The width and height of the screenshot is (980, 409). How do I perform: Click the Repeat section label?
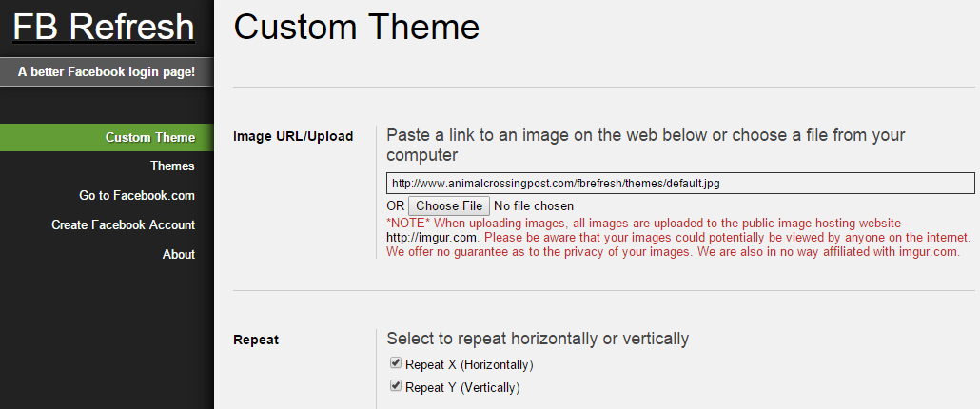click(x=256, y=340)
